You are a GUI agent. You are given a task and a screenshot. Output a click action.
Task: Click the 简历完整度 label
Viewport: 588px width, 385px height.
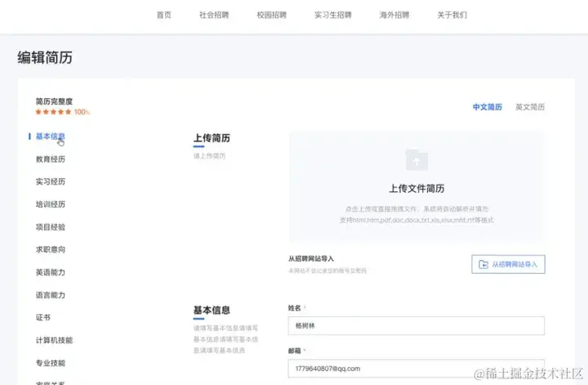[x=54, y=101]
